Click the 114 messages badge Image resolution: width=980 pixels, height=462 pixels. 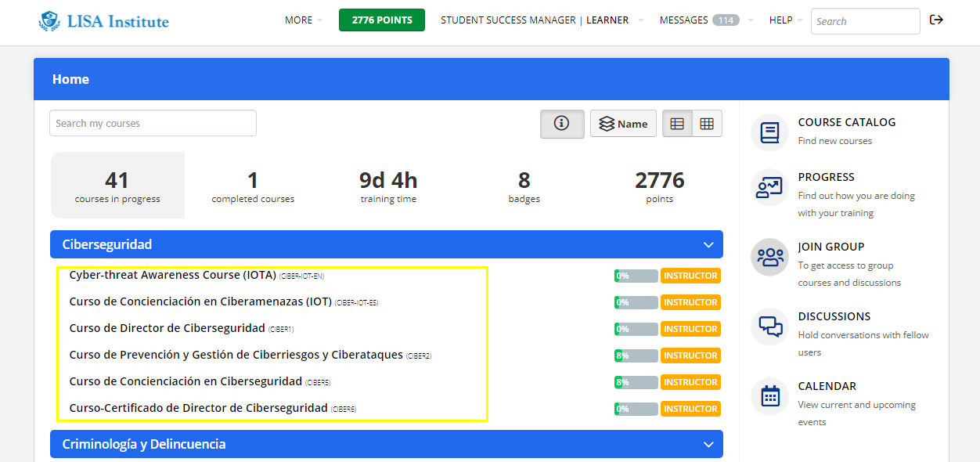tap(726, 20)
